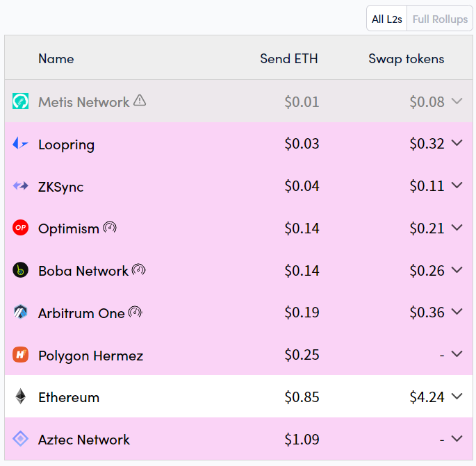Sort by the Name column header
Image resolution: width=476 pixels, height=466 pixels.
(x=56, y=59)
